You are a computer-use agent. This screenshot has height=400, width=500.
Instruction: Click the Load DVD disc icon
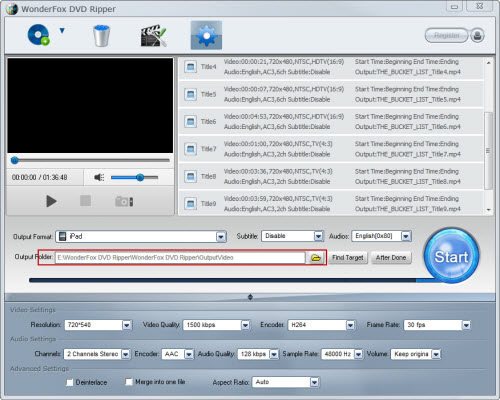coord(38,35)
